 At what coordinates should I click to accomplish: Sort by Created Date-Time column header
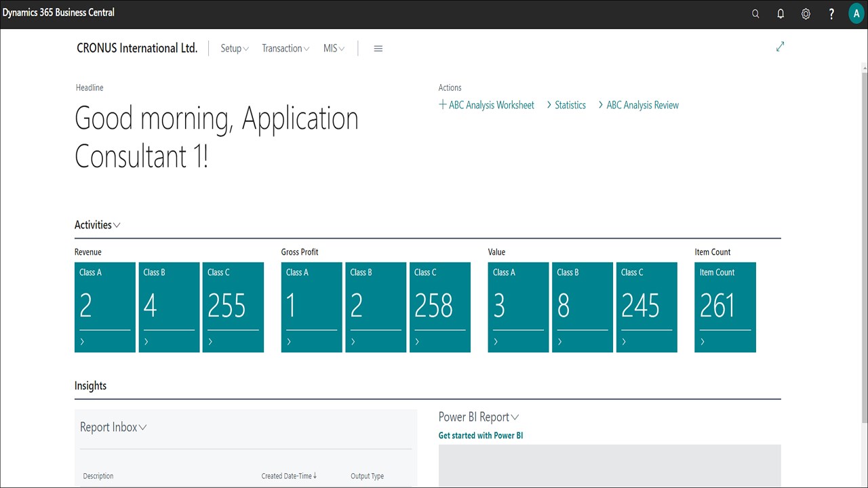click(289, 476)
